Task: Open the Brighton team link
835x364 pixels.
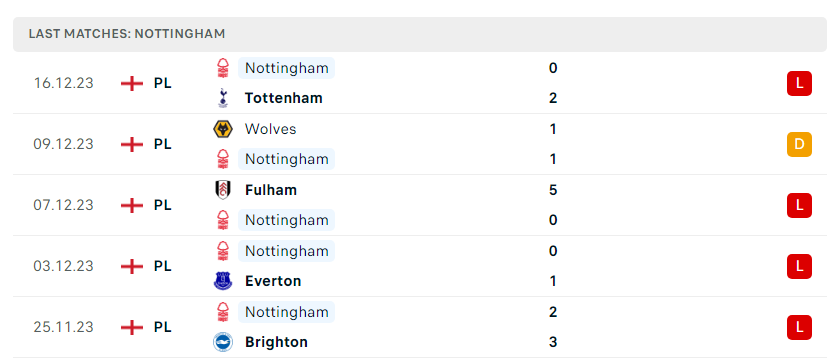Action: tap(276, 342)
